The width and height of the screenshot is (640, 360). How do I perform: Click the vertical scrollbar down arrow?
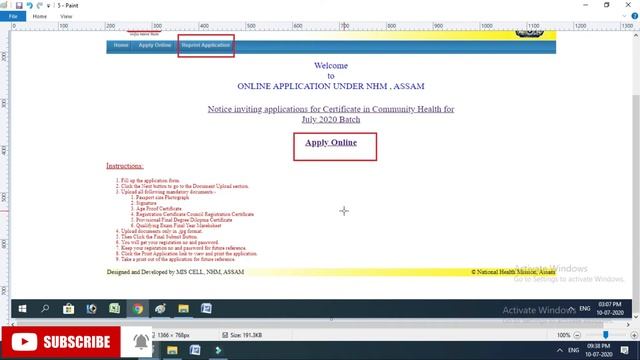click(x=636, y=317)
